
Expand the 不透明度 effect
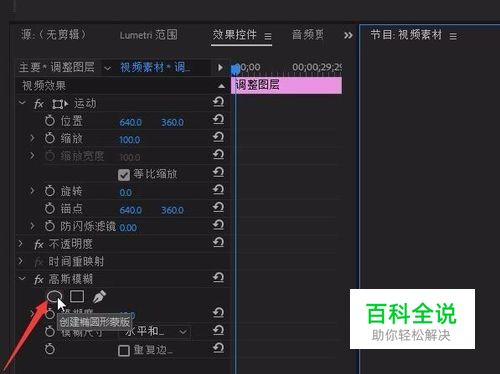click(x=21, y=243)
